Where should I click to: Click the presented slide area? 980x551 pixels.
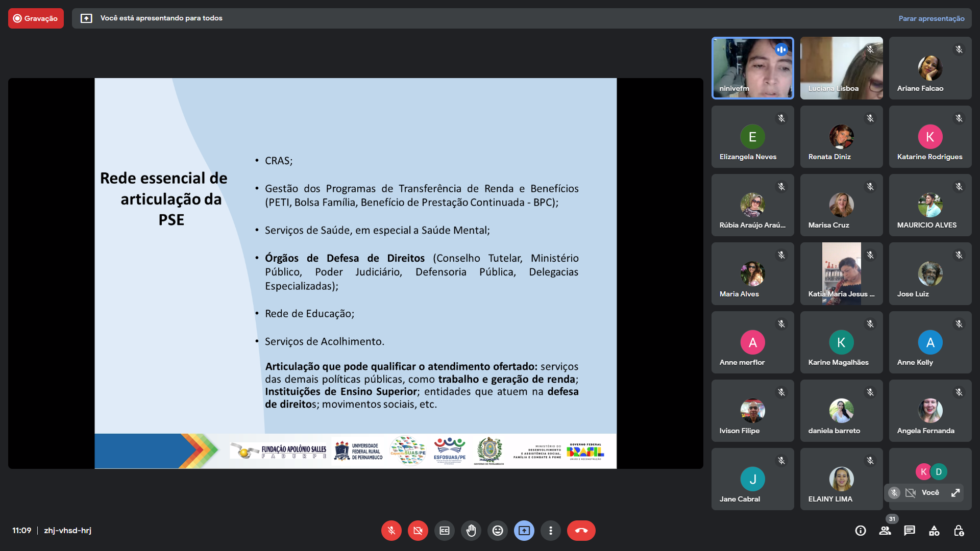coord(355,273)
